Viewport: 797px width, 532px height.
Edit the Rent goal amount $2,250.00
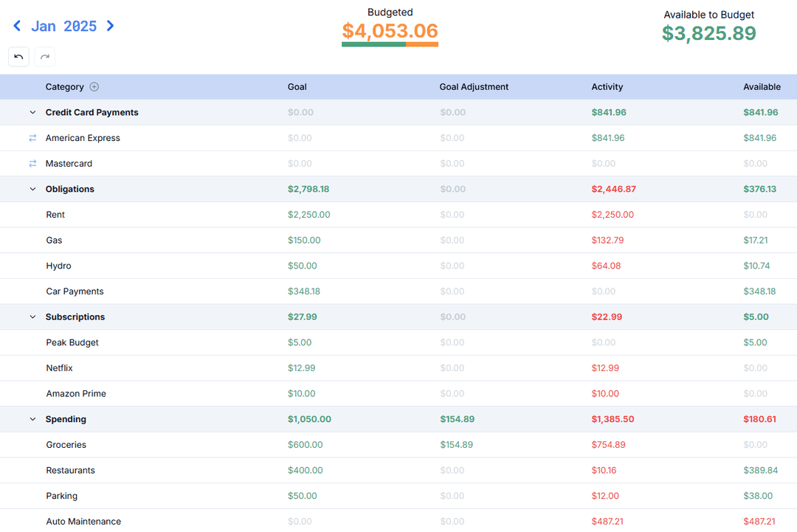click(308, 215)
